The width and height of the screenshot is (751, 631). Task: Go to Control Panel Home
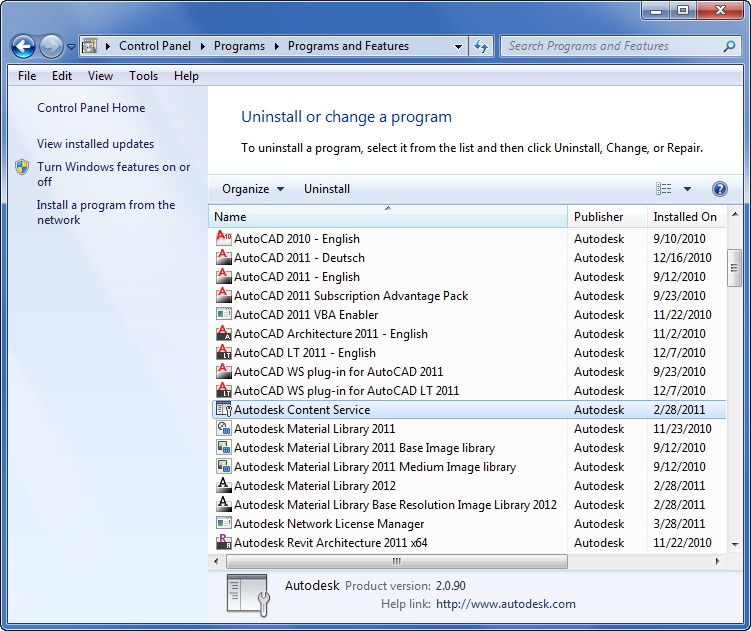(91, 108)
